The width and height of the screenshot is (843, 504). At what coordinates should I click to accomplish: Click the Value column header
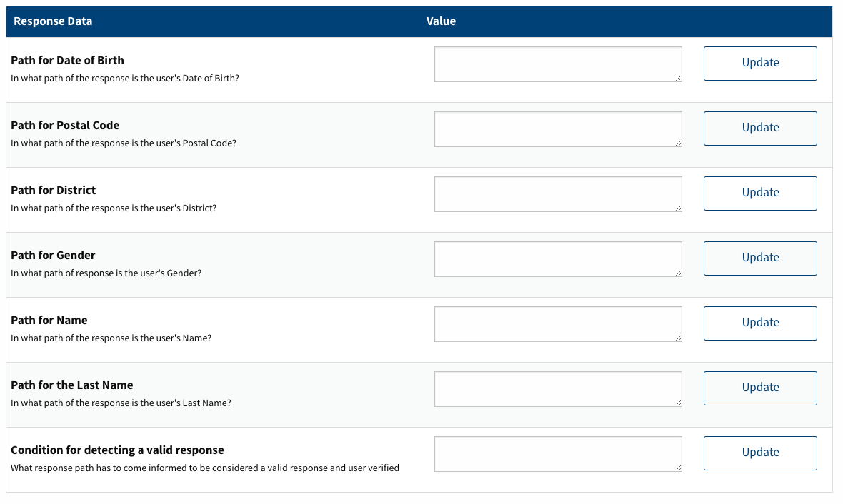441,21
